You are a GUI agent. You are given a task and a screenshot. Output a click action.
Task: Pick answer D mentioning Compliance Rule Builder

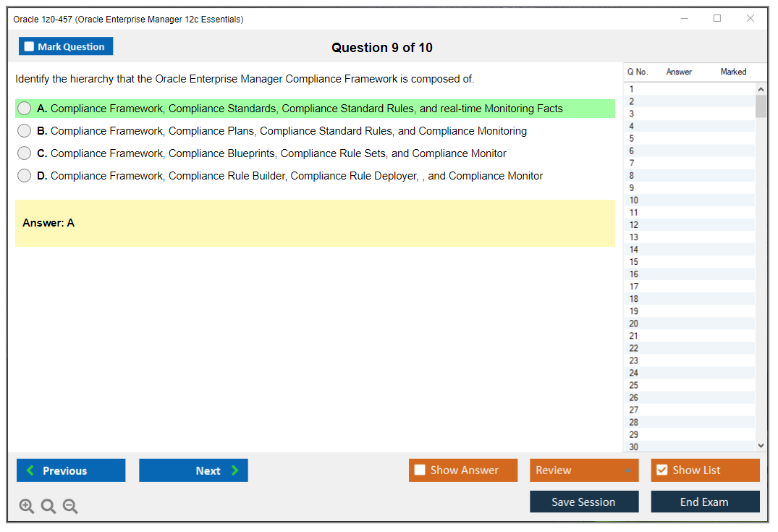[x=24, y=175]
